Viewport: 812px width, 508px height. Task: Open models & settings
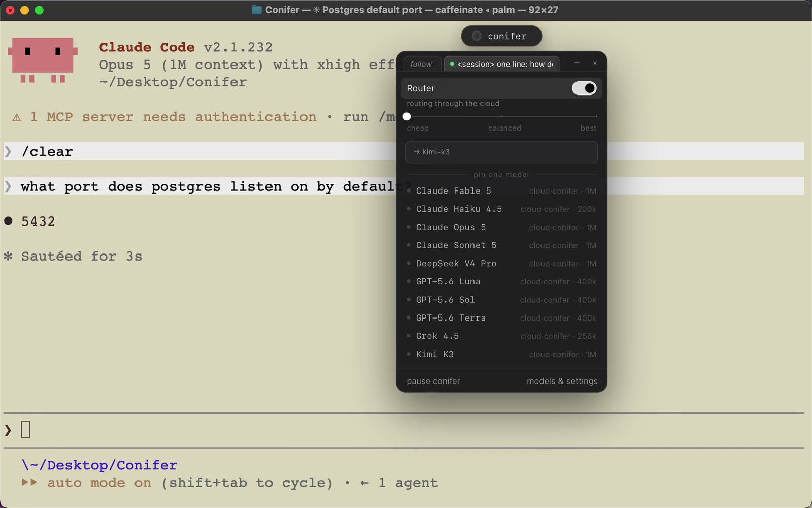[x=562, y=381]
